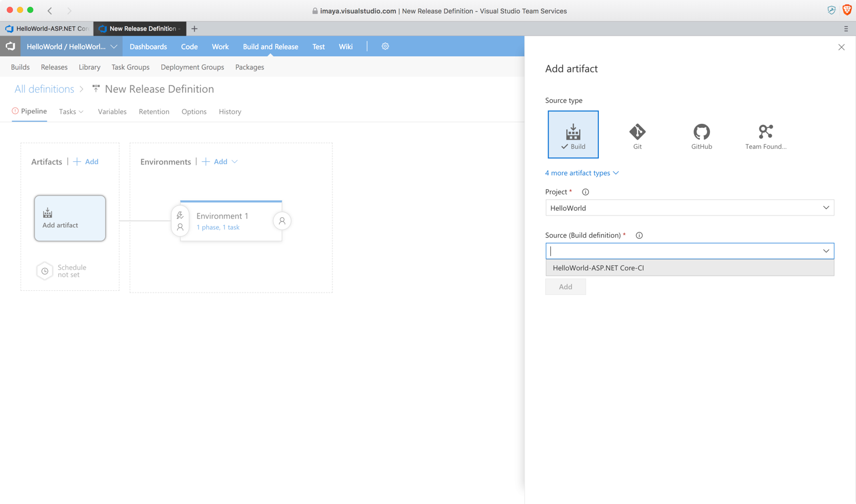
Task: Click the plus icon to add artifact
Action: coord(77,162)
